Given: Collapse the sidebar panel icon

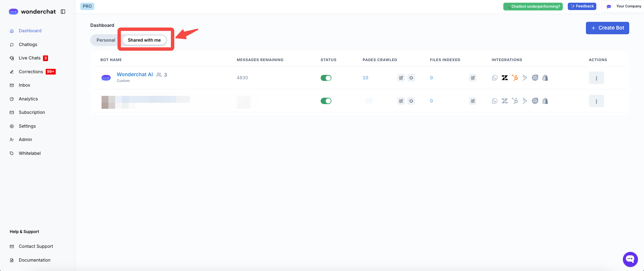Looking at the screenshot, I should coord(63,12).
